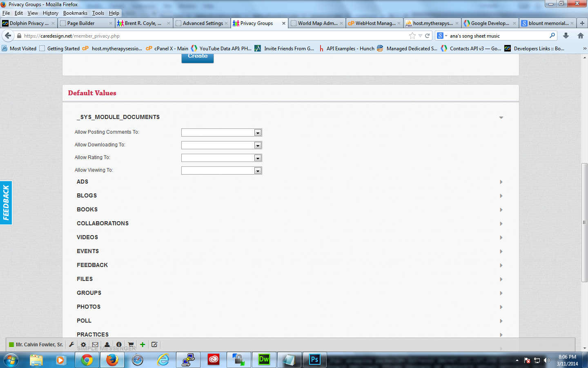Launch Google Chrome from the taskbar
This screenshot has width=588, height=368.
[x=87, y=360]
